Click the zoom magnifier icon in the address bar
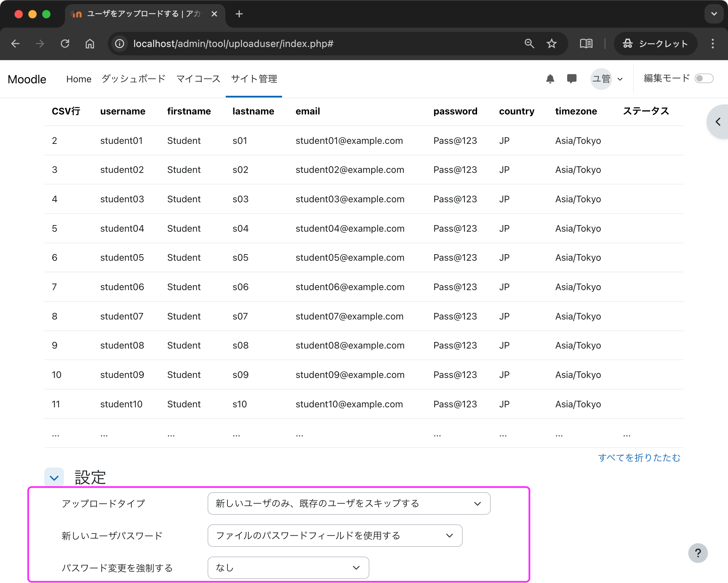728x583 pixels. [x=529, y=44]
